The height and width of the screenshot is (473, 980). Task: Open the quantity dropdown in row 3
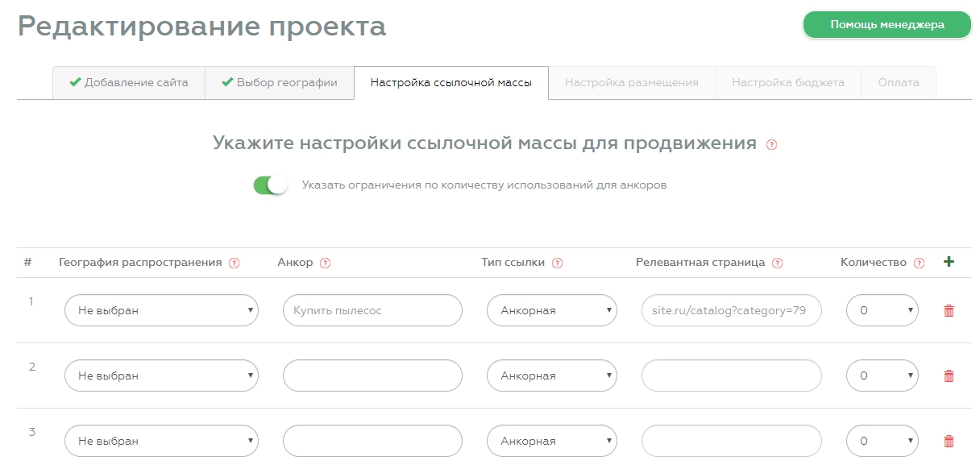(882, 441)
